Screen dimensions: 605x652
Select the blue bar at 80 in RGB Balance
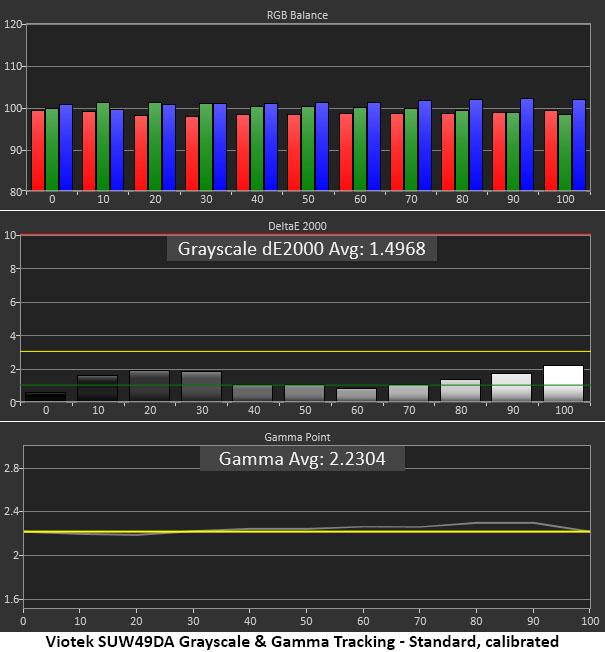(476, 145)
